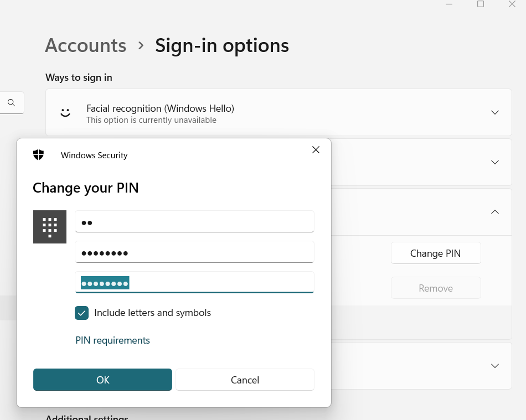
Task: Confirm PIN change with OK
Action: (102, 380)
